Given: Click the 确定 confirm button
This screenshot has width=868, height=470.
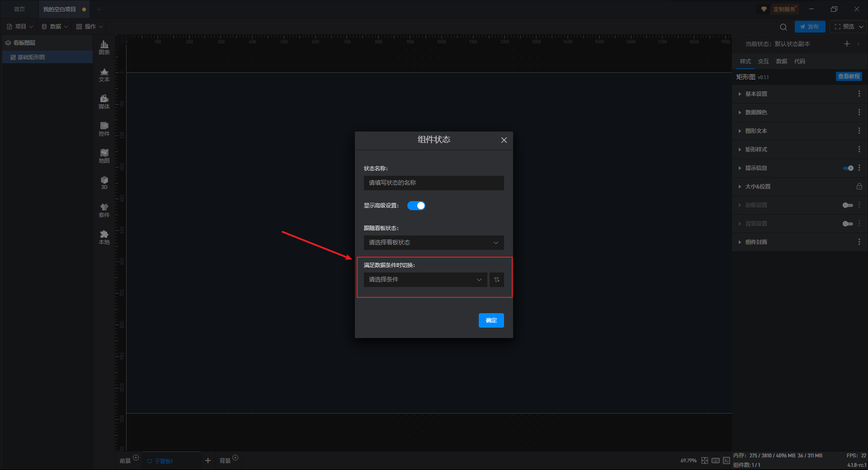Looking at the screenshot, I should [x=491, y=320].
